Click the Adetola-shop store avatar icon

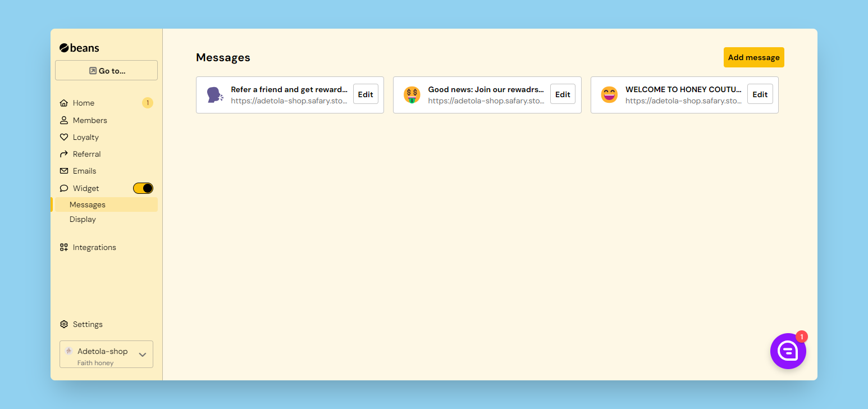pyautogui.click(x=68, y=351)
